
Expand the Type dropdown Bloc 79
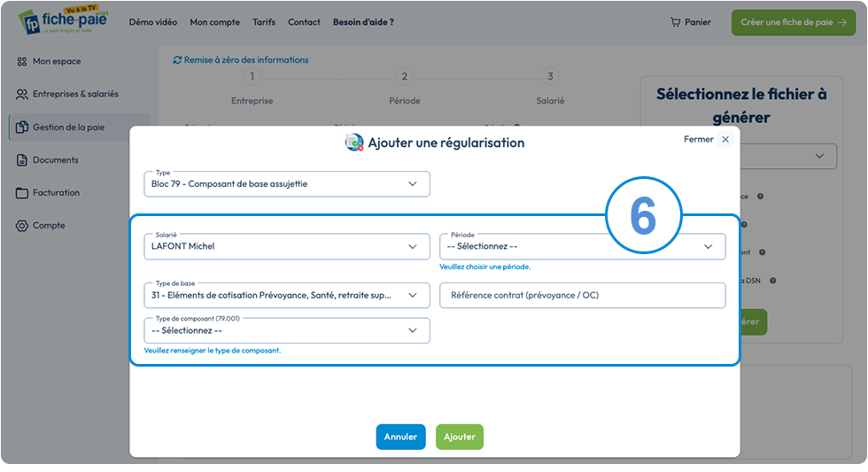pos(287,184)
